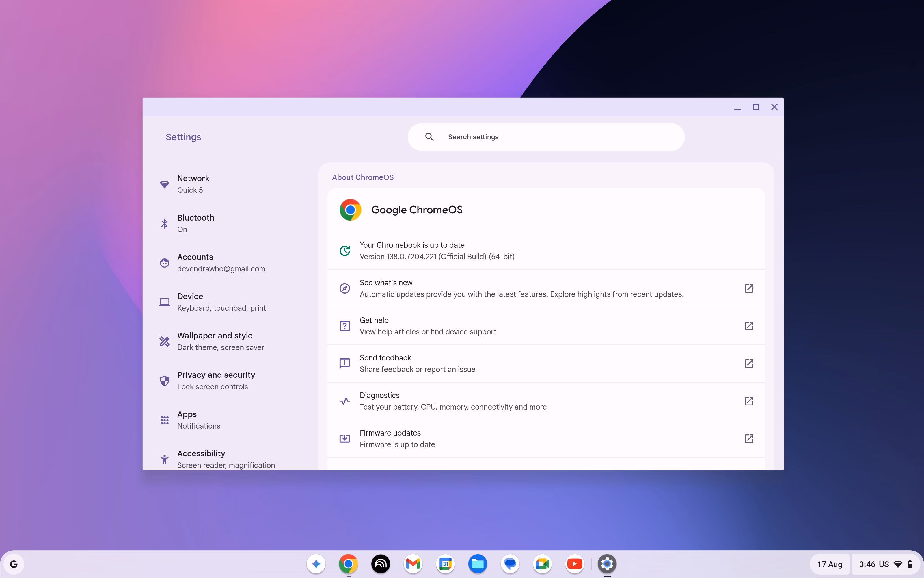The height and width of the screenshot is (578, 924).
Task: Open the launcher G button on shelf
Action: 14,564
